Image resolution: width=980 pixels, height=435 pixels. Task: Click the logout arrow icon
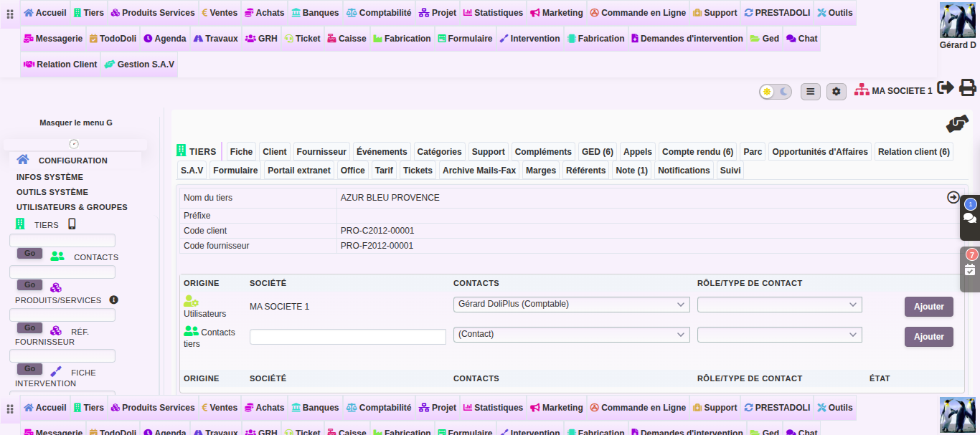point(946,87)
